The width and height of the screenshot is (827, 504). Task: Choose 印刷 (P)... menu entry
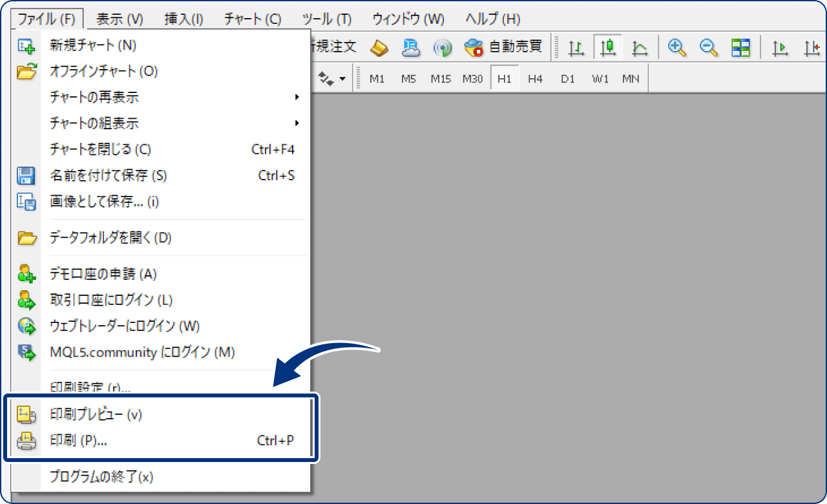(x=79, y=441)
